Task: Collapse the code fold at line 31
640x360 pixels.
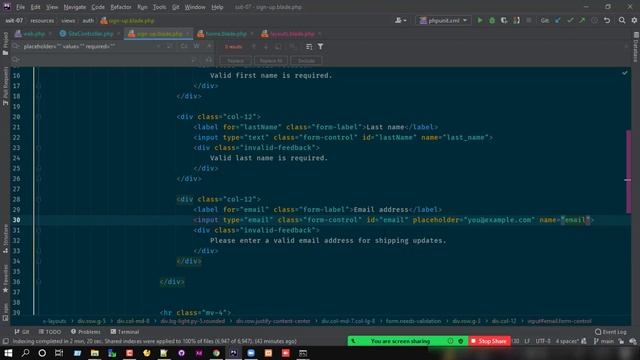Action: tap(39, 230)
